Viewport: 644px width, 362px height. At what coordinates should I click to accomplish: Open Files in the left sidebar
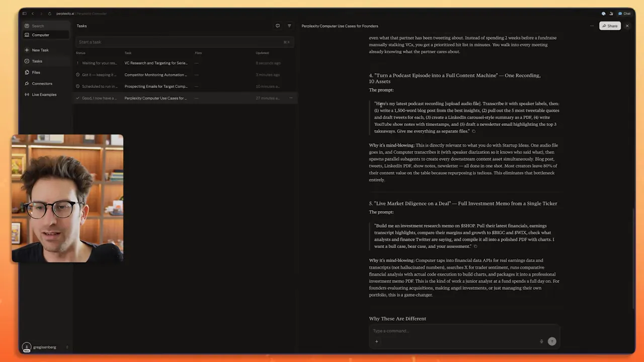click(x=46, y=72)
